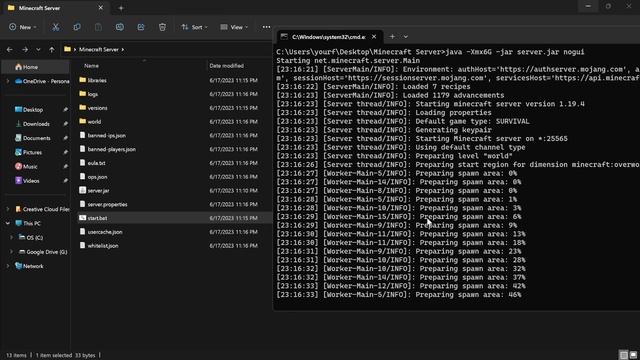The width and height of the screenshot is (640, 360).
Task: Add a new File Explorer tab
Action: tap(121, 8)
